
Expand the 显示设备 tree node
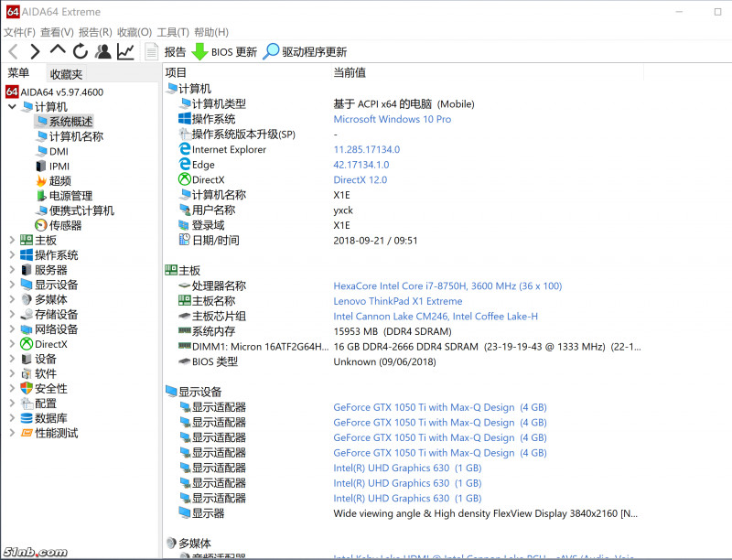[x=12, y=285]
